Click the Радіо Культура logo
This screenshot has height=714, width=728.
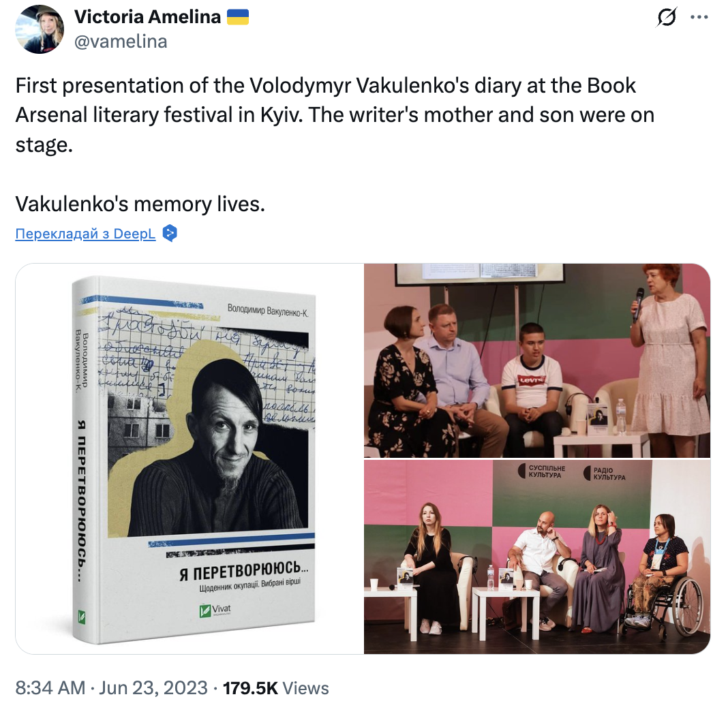tap(605, 474)
